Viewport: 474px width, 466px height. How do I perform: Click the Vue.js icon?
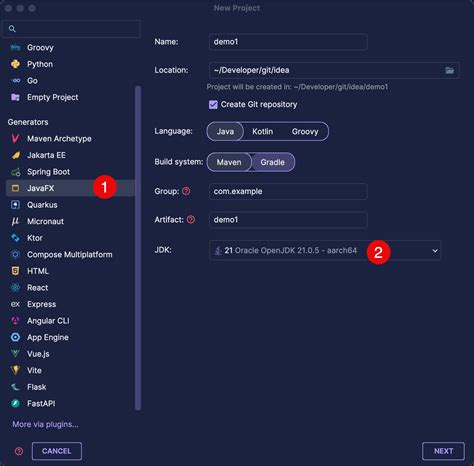point(15,354)
